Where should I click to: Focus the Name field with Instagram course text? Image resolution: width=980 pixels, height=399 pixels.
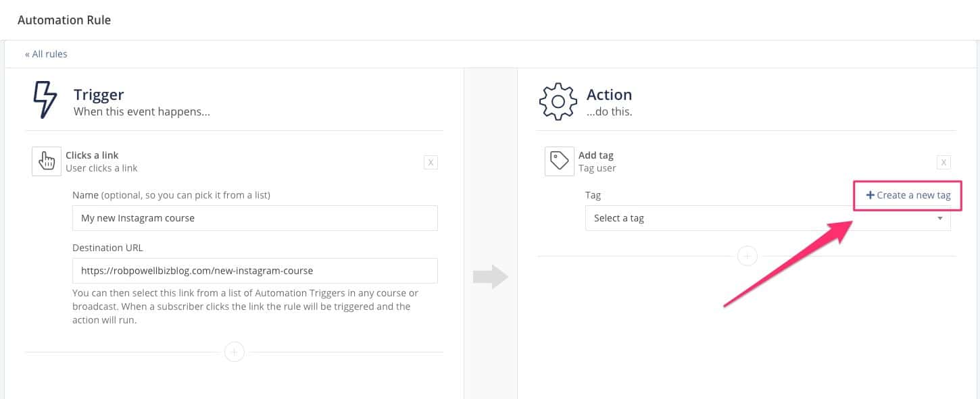coord(255,218)
